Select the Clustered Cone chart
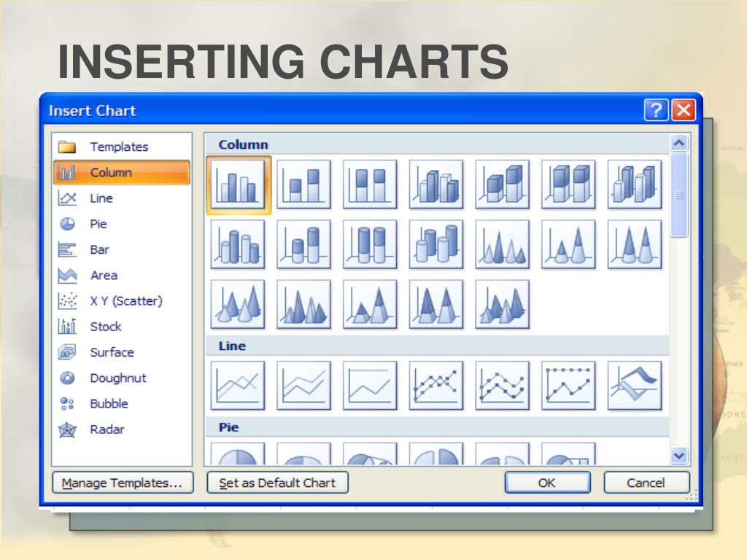The height and width of the screenshot is (560, 747). (503, 244)
